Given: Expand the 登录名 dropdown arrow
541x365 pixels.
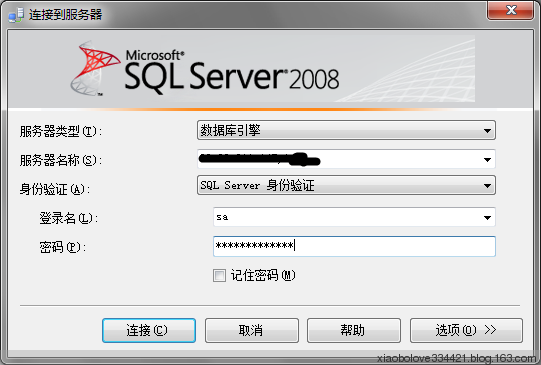Looking at the screenshot, I should coord(487,217).
